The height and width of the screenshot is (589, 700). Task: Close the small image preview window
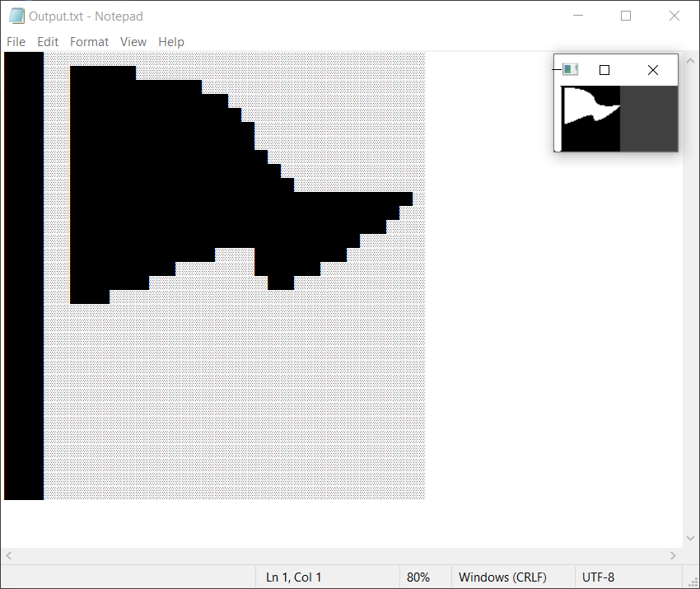[653, 70]
